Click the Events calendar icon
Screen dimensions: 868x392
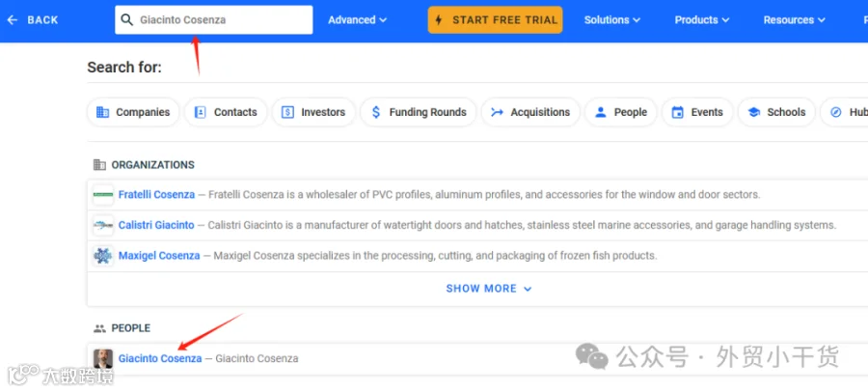678,112
